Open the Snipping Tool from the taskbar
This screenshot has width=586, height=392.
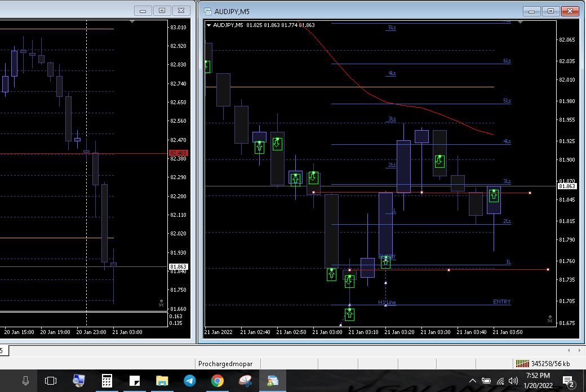pos(245,381)
